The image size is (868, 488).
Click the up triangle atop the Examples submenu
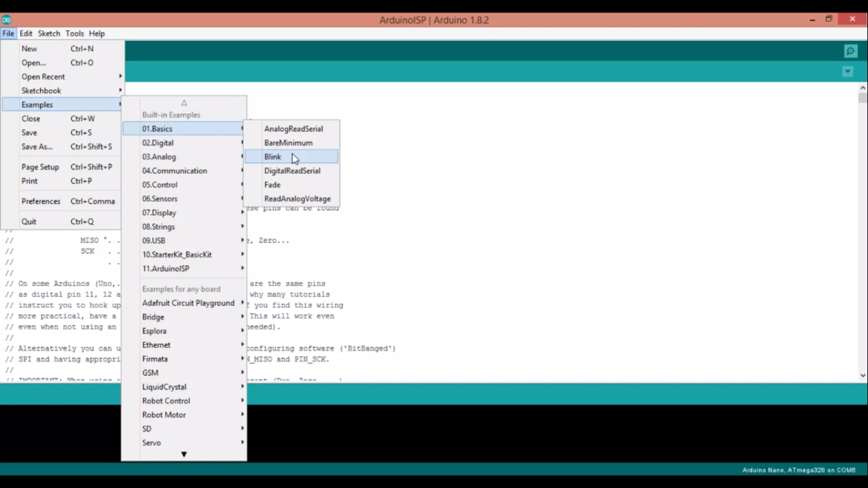click(184, 102)
